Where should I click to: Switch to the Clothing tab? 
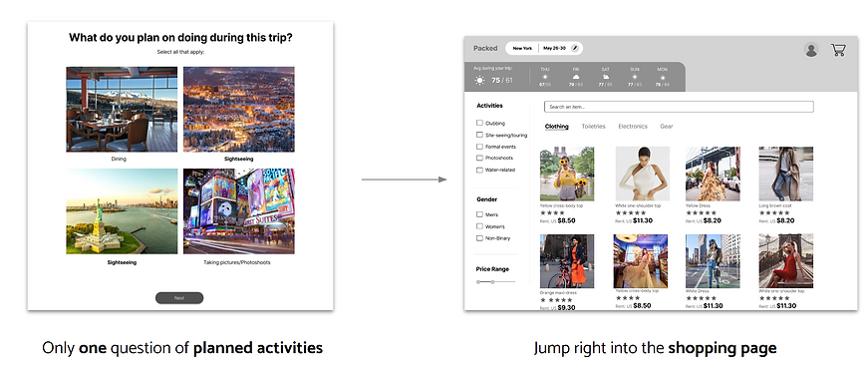pos(556,127)
